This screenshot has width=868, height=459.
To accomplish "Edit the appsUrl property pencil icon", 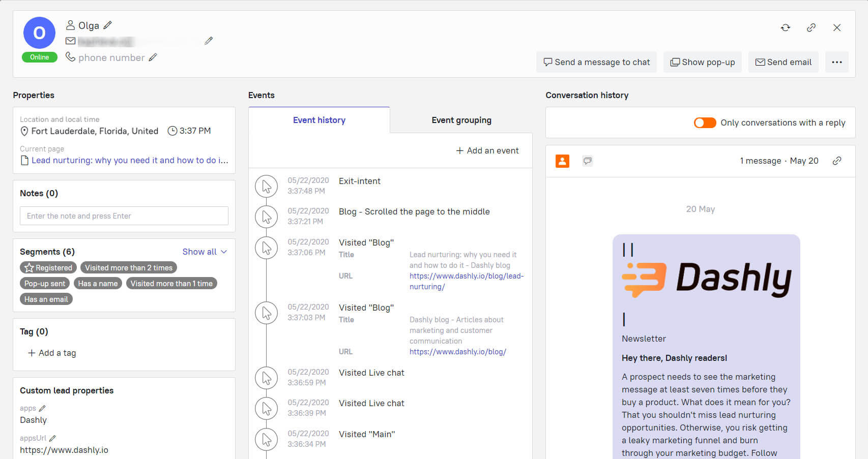I will point(52,438).
